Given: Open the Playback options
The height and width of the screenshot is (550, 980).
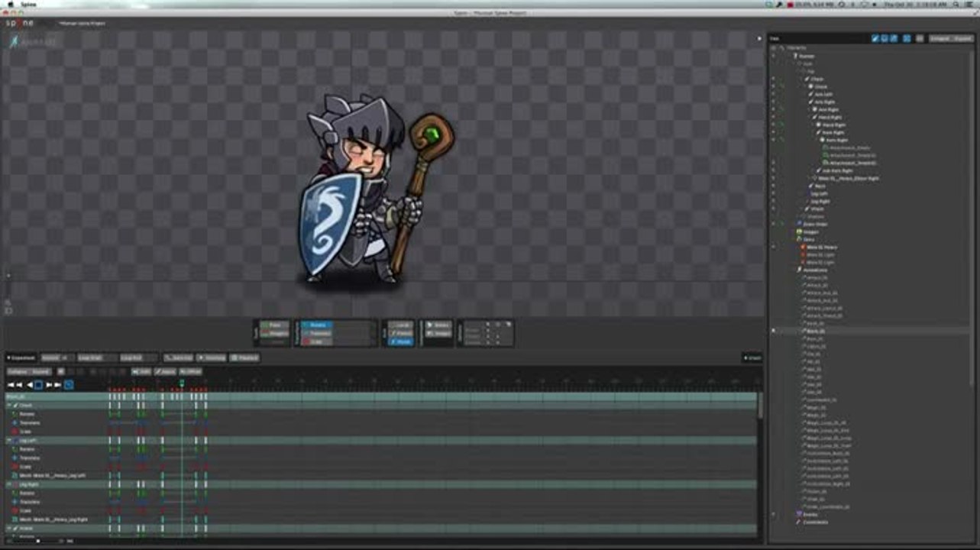Looking at the screenshot, I should tap(244, 357).
